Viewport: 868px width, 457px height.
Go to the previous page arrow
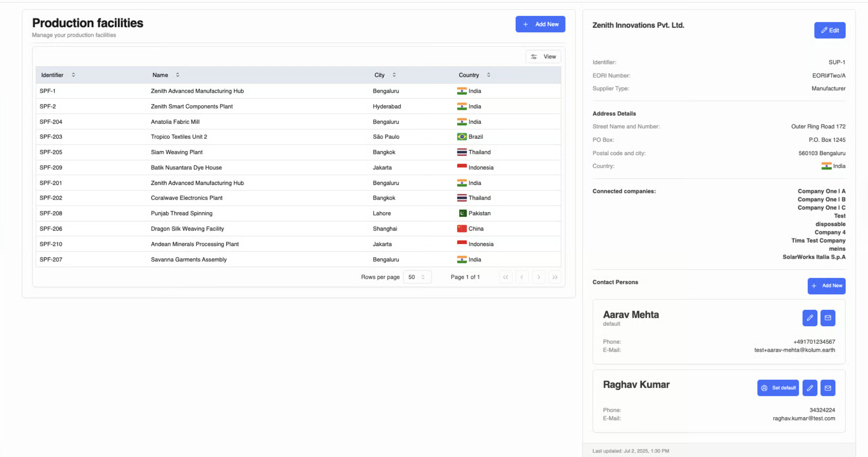(522, 277)
